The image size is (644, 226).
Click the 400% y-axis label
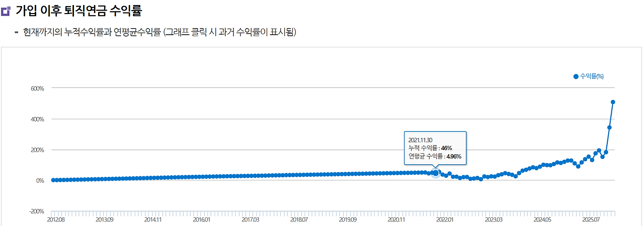[38, 119]
